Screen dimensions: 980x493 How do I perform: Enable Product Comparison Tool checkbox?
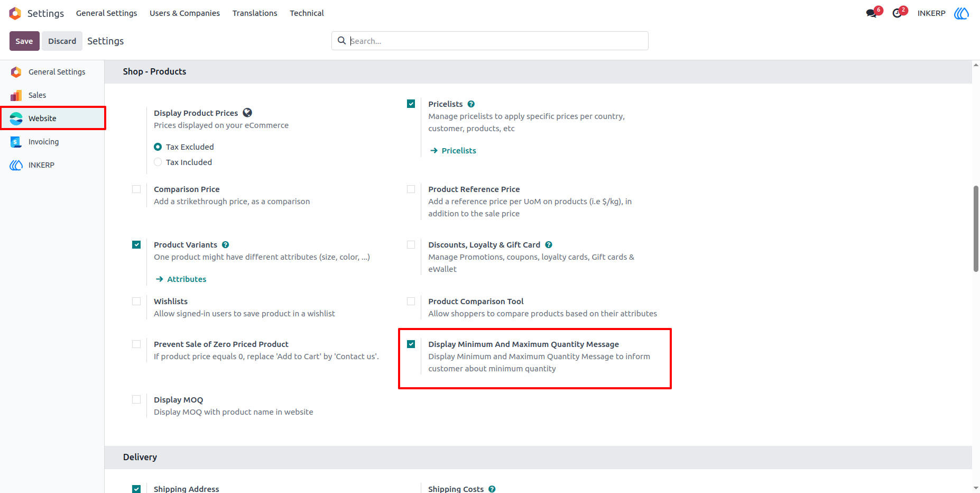411,302
